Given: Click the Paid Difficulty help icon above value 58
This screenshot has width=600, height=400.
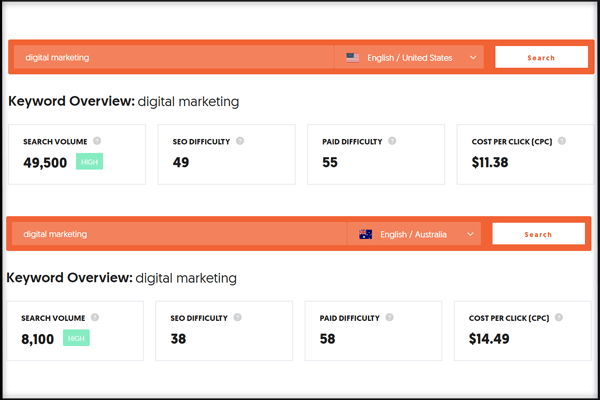Looking at the screenshot, I should (x=390, y=317).
